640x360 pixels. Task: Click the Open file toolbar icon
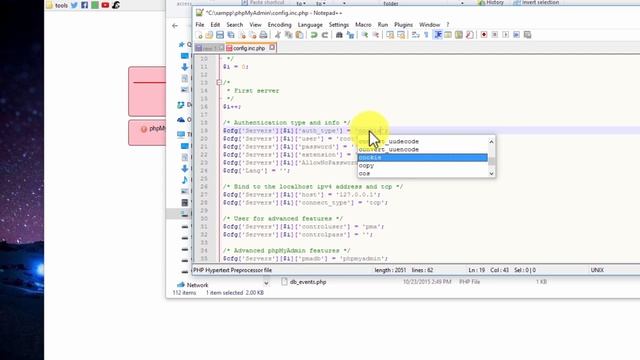(x=209, y=35)
